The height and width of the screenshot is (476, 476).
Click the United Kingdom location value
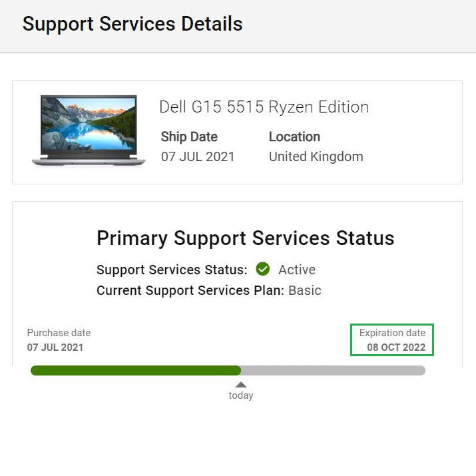click(x=316, y=157)
